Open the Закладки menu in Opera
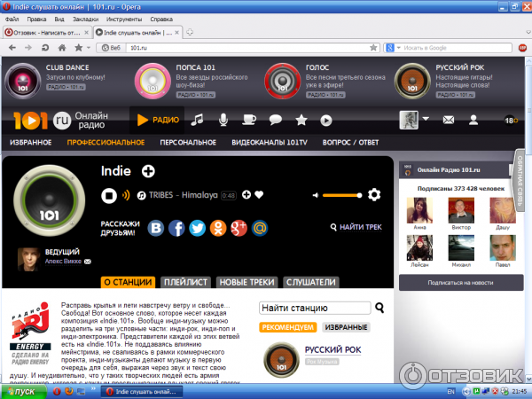532x399 pixels. coord(85,18)
